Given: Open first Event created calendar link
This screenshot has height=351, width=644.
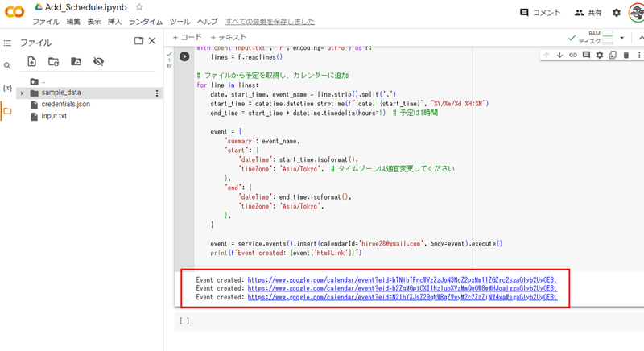Looking at the screenshot, I should 402,280.
